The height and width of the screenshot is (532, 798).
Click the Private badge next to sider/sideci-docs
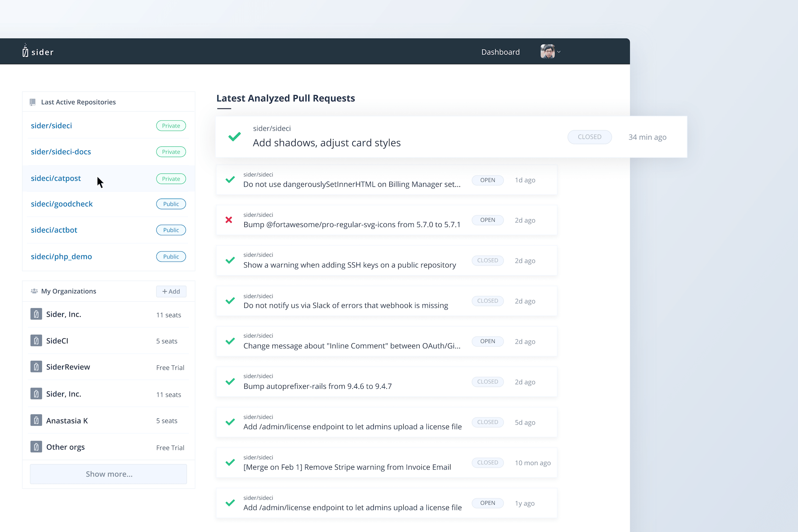click(x=171, y=152)
